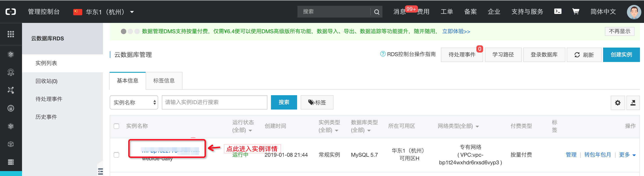Screen dimensions: 644x176
Task: Switch to the 标签信息 tab
Action: point(164,81)
